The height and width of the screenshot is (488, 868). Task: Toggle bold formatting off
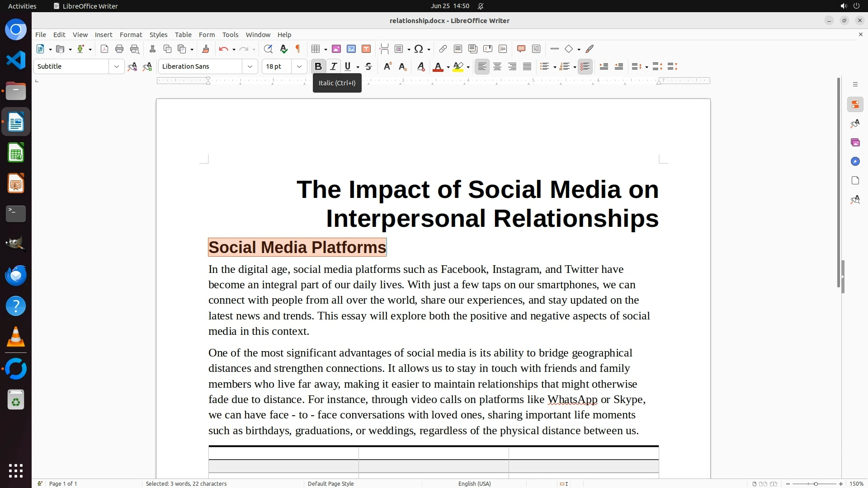point(318,67)
